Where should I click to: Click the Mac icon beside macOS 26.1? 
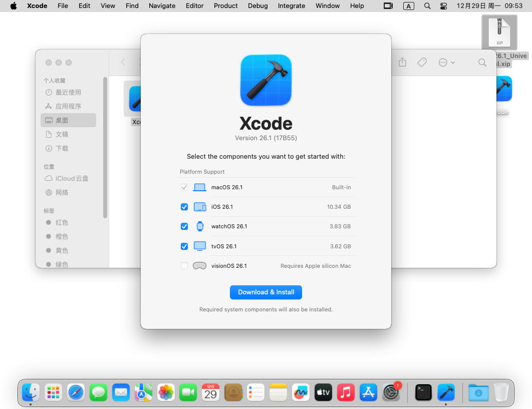click(x=200, y=187)
